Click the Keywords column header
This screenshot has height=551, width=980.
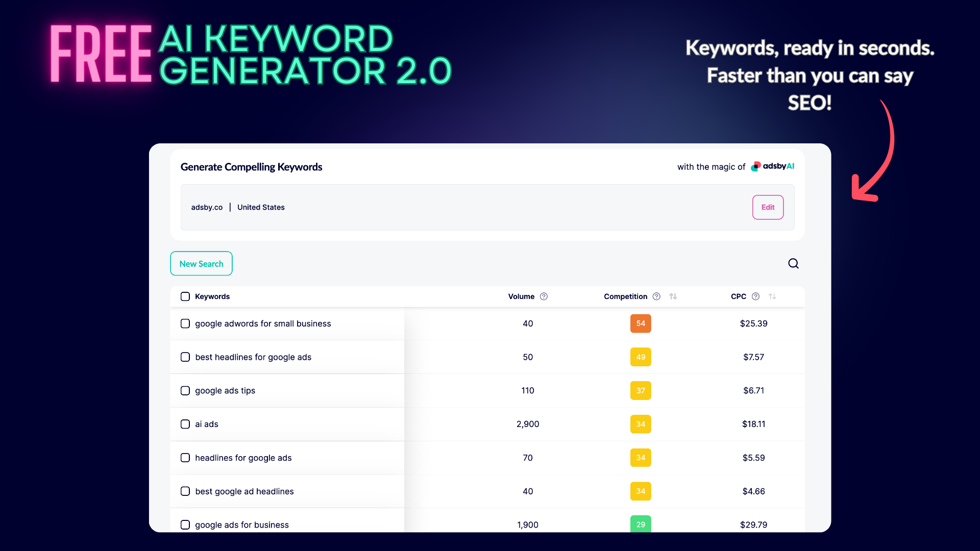coord(212,296)
